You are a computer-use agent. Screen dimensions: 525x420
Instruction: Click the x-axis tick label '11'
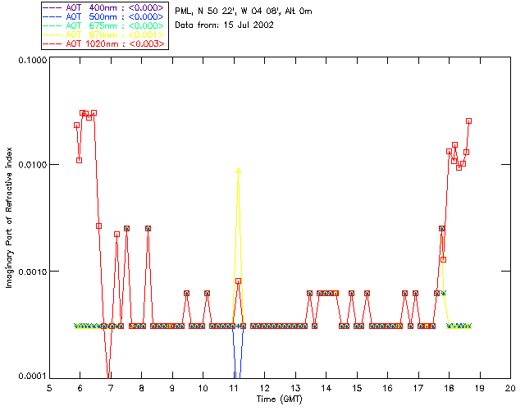coord(234,388)
